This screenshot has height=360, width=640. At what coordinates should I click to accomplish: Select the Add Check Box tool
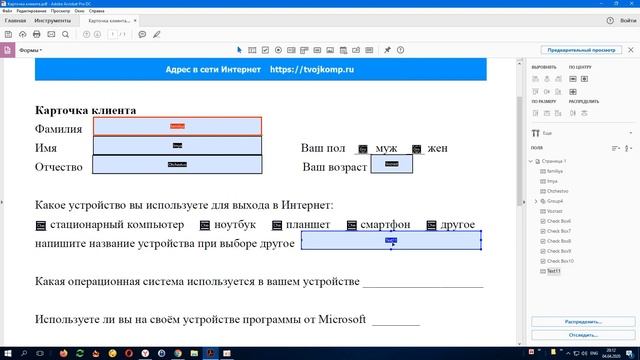tap(265, 50)
